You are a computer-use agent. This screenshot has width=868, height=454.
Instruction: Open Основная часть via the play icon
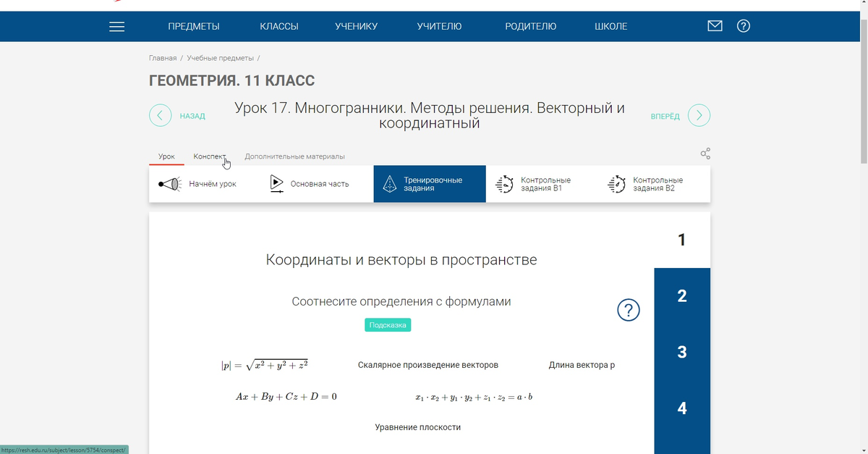pyautogui.click(x=277, y=183)
